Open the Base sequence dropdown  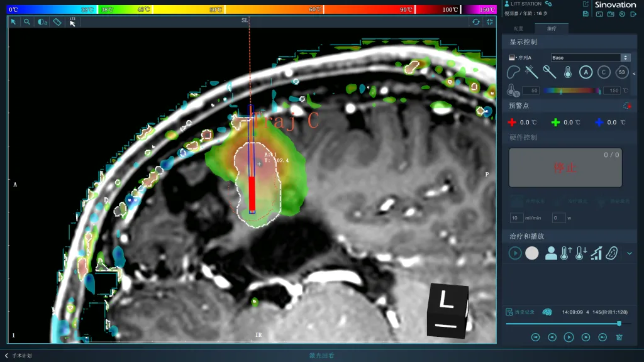[590, 58]
